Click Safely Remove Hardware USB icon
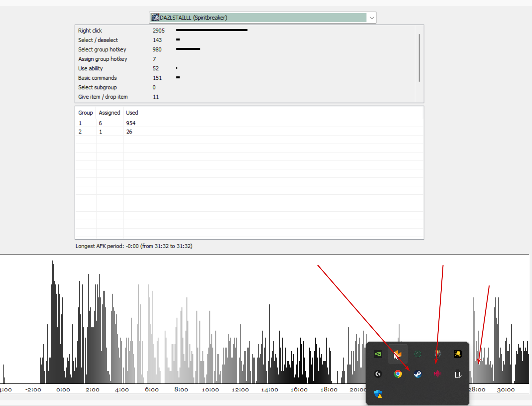This screenshot has height=406, width=532. point(458,374)
